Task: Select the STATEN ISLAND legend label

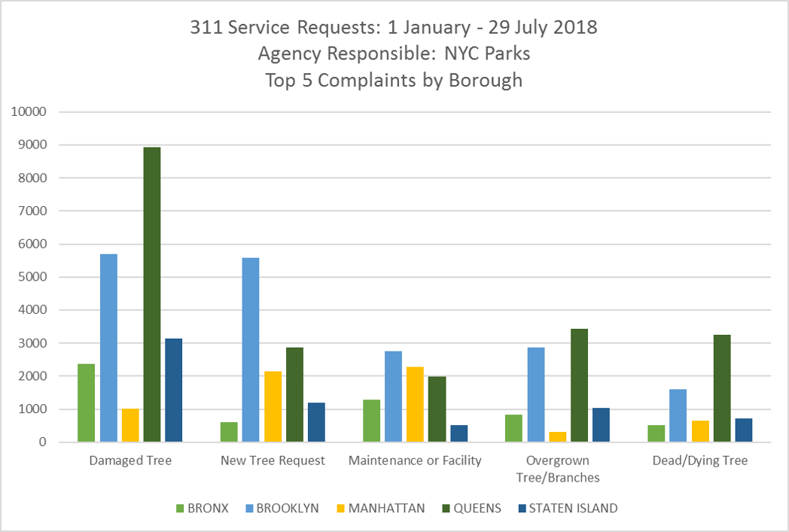Action: pos(573,509)
